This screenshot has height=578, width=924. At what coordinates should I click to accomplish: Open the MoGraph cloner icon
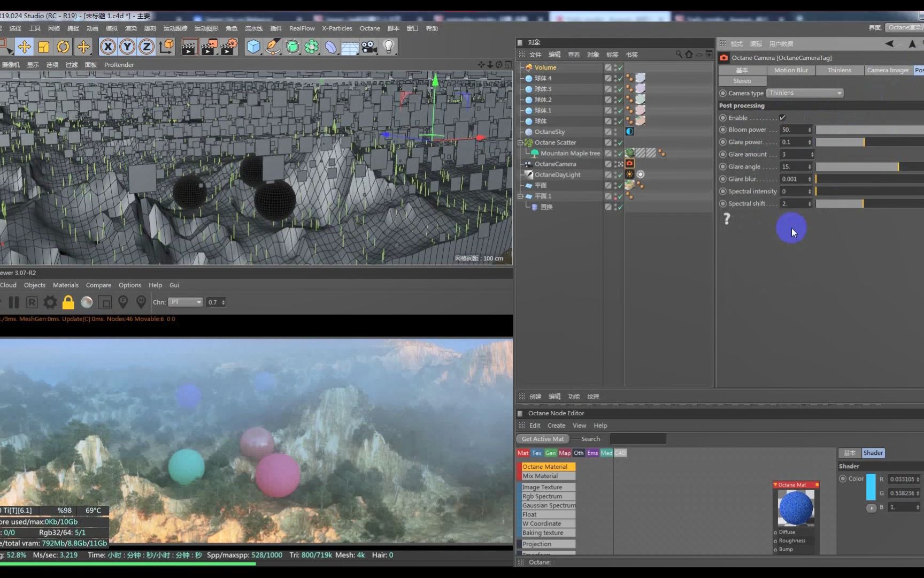[x=312, y=47]
